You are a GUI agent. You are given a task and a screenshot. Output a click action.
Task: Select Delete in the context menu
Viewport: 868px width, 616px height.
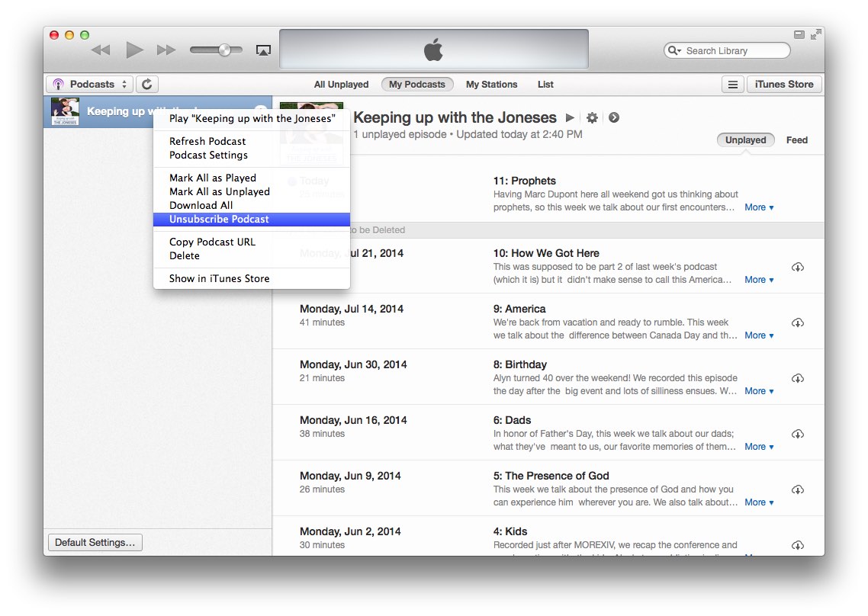point(252,255)
